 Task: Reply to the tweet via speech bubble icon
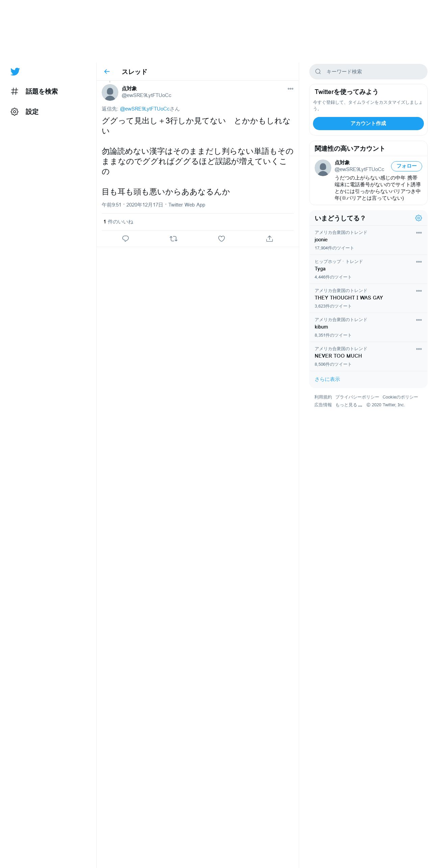coord(125,239)
